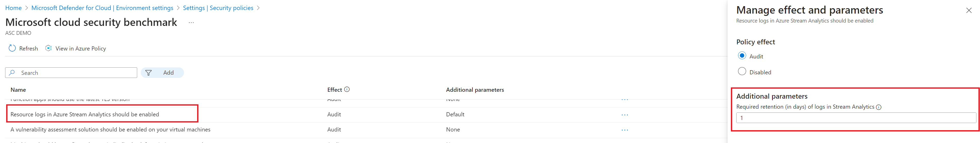Click the Refresh icon

point(12,48)
